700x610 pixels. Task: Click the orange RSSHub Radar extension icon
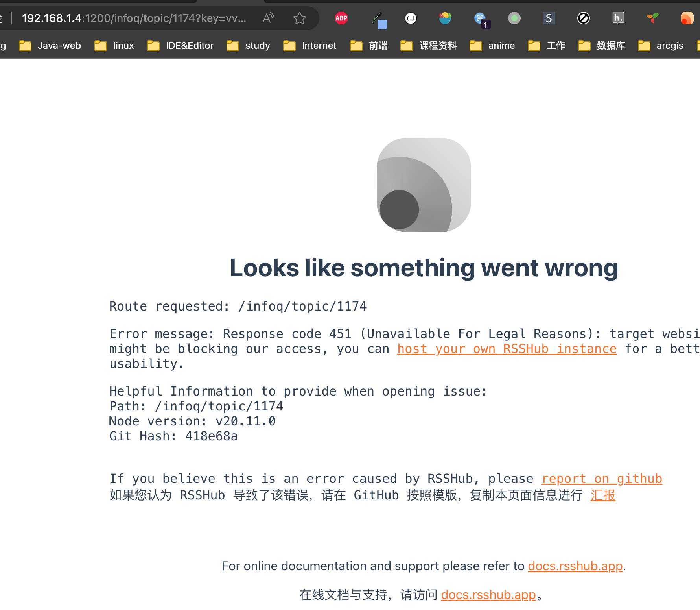pyautogui.click(x=687, y=18)
